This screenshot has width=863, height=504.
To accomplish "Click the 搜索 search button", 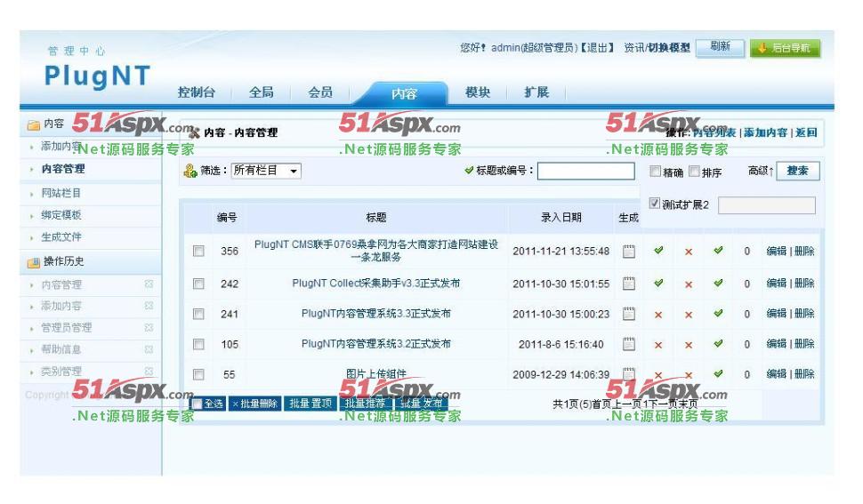I will click(798, 171).
